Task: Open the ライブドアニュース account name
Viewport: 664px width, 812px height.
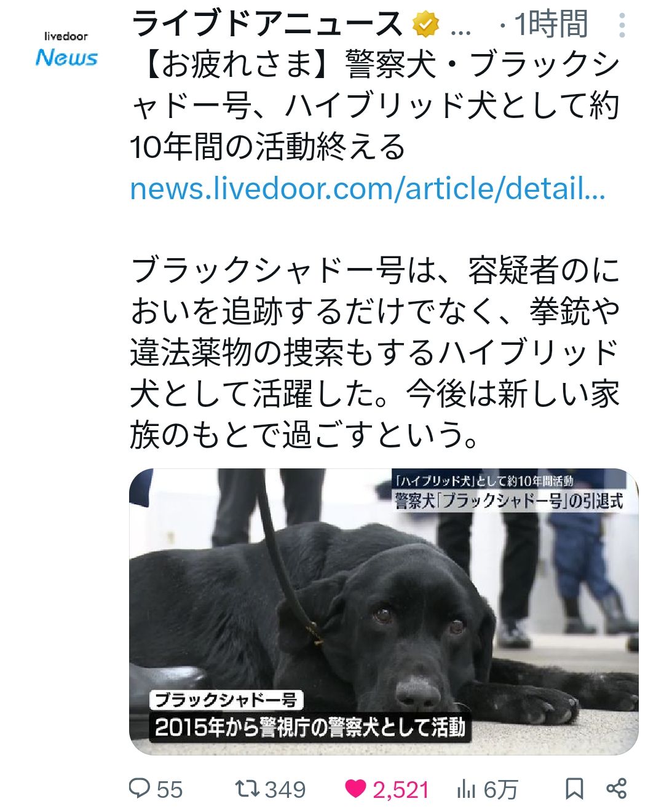Action: tap(267, 25)
